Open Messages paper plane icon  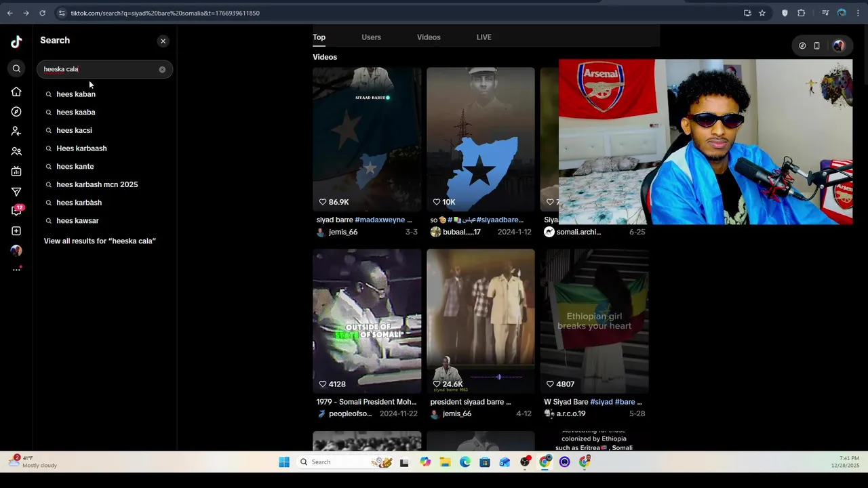coord(16,192)
